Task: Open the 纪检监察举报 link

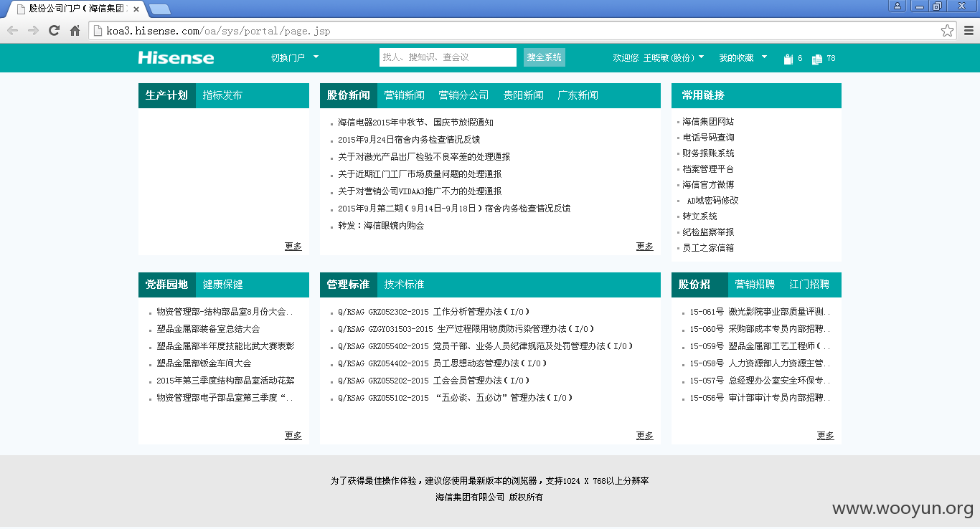Action: point(708,232)
